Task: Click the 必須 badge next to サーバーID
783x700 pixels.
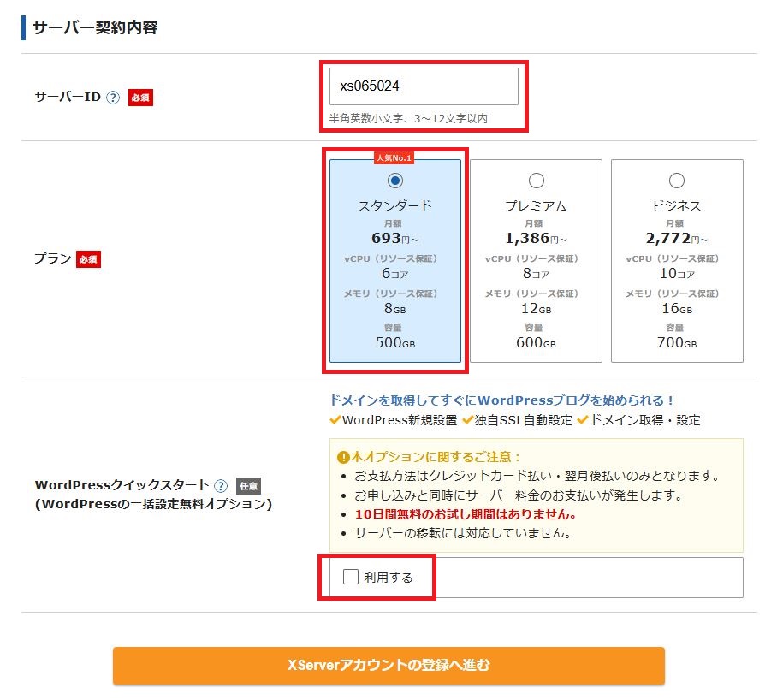Action: 139,98
